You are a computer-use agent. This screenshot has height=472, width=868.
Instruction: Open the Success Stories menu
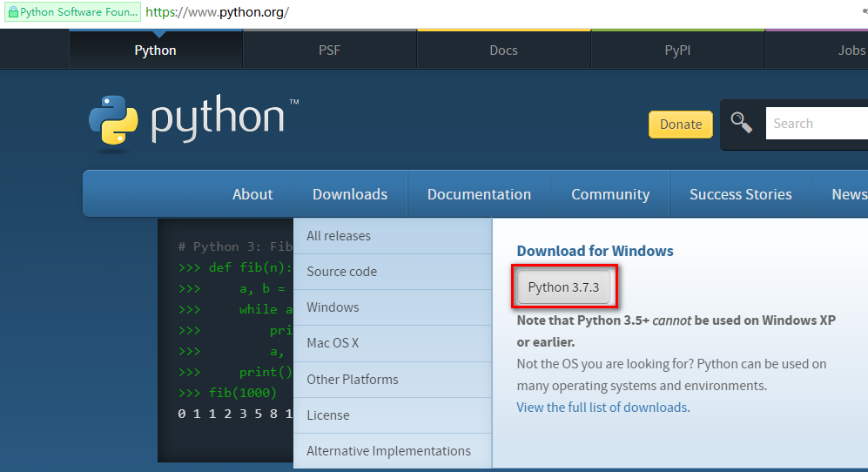click(x=741, y=194)
